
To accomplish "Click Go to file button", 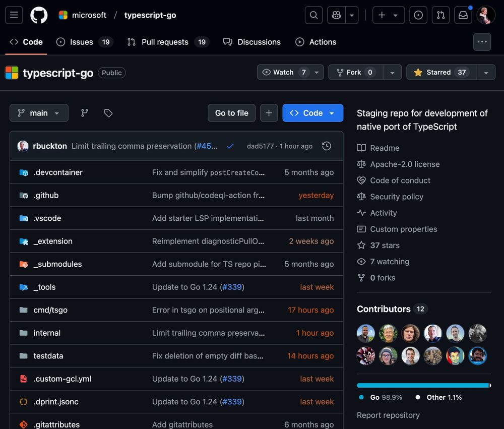I will tap(231, 113).
